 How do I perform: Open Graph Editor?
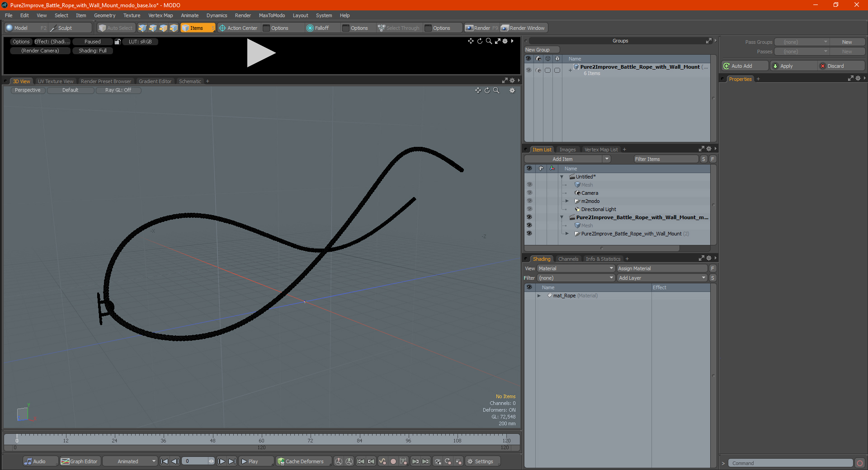point(79,461)
